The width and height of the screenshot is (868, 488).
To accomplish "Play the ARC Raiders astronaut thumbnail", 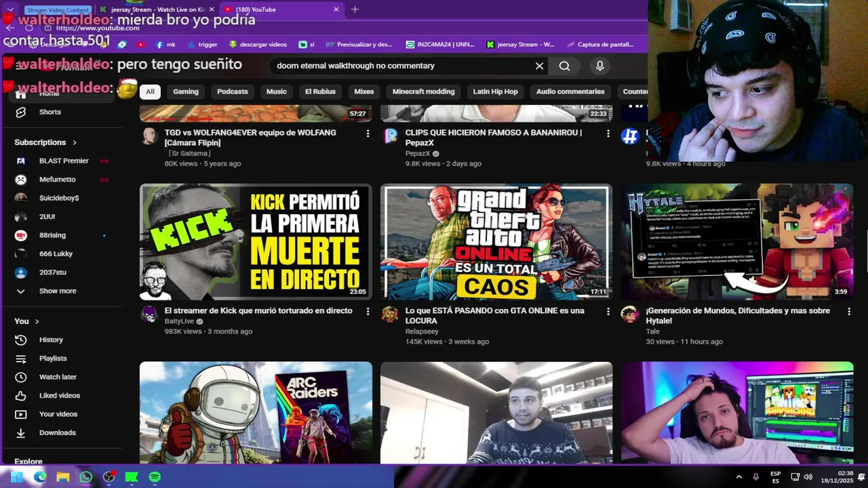I will point(256,412).
